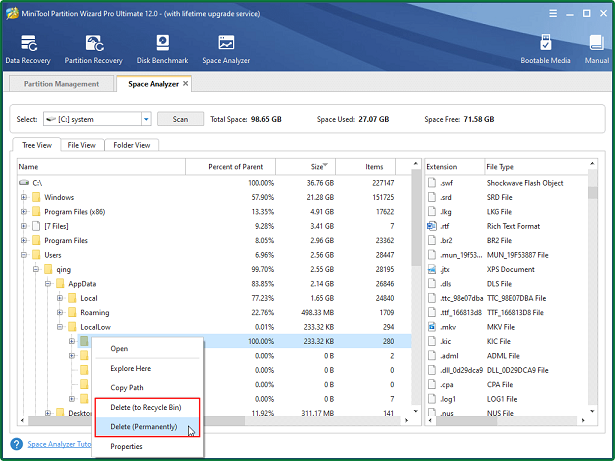615x461 pixels.
Task: Click the Scan button
Action: [180, 119]
